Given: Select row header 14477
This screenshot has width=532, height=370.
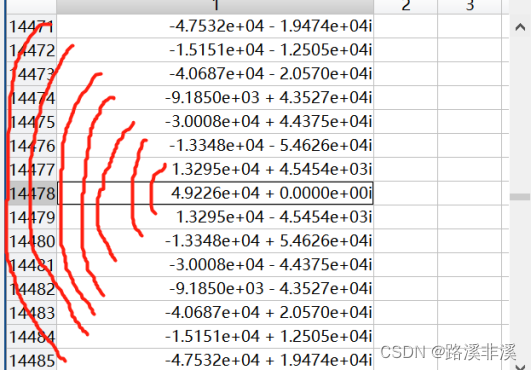Looking at the screenshot, I should (x=32, y=169).
